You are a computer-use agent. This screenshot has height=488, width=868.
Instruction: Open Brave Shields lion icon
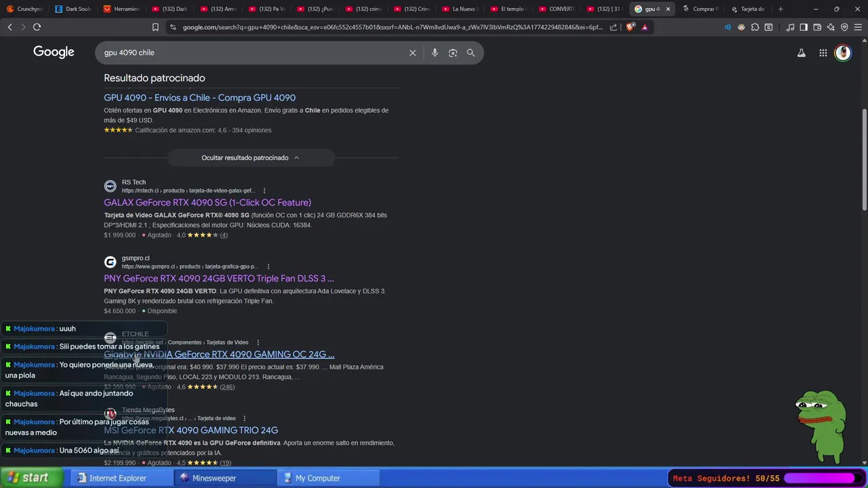click(631, 27)
